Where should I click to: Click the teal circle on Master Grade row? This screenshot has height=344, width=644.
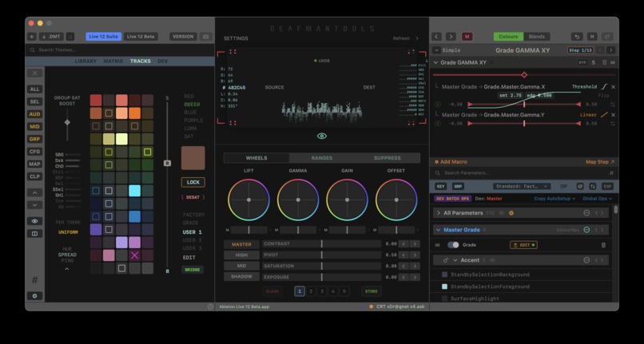pyautogui.click(x=586, y=230)
